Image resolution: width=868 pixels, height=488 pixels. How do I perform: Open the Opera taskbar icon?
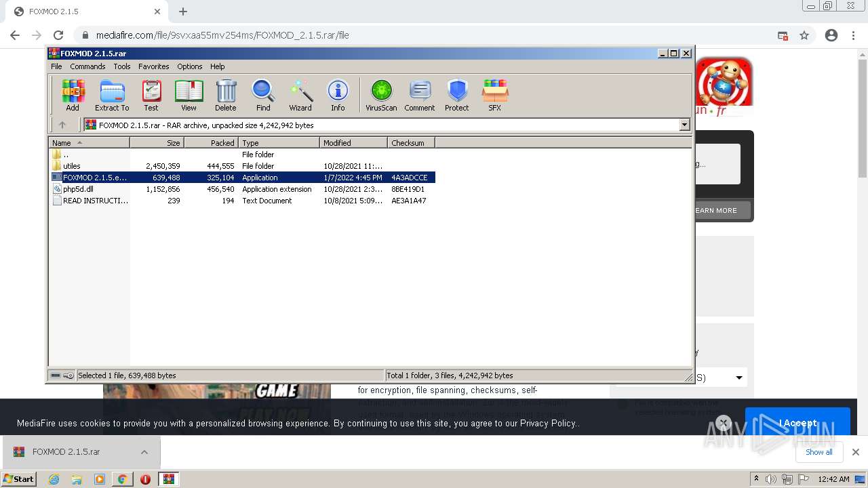coord(145,479)
